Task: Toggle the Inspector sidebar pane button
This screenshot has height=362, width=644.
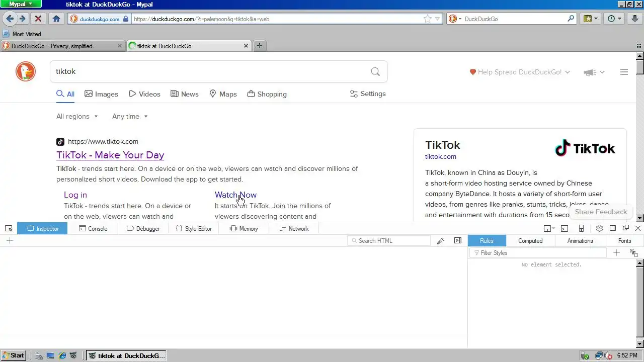Action: pyautogui.click(x=458, y=241)
